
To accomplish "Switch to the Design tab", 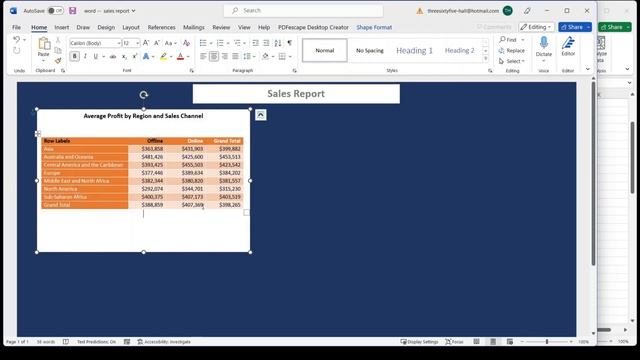I will tap(106, 27).
